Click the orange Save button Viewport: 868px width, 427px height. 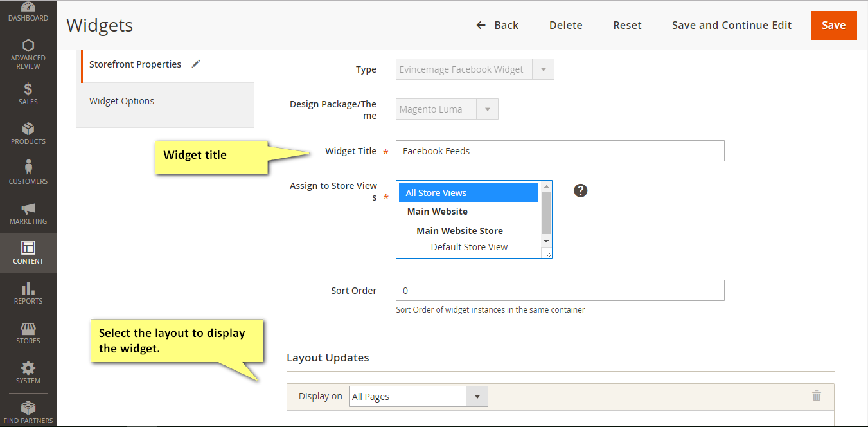point(834,25)
